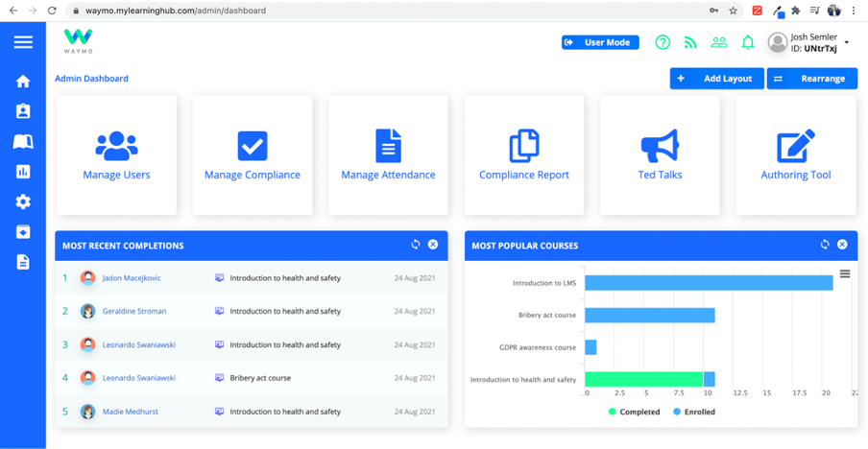Switch to User Mode
Image resolution: width=868 pixels, height=449 pixels.
coord(600,42)
